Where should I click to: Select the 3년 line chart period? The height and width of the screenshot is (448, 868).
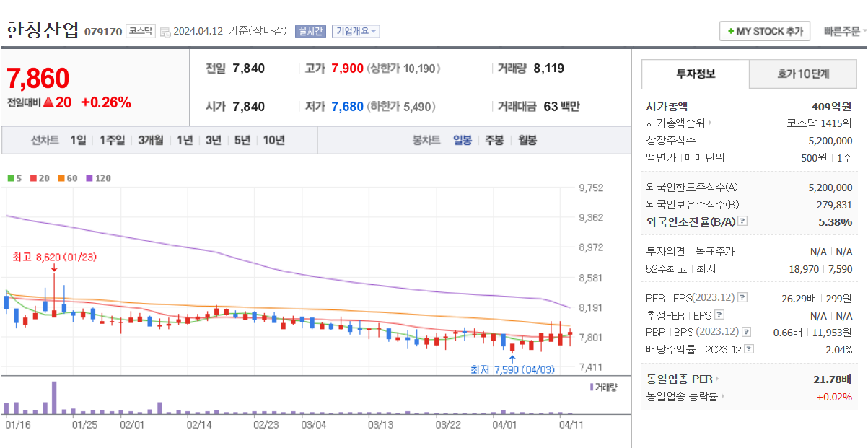[x=213, y=140]
